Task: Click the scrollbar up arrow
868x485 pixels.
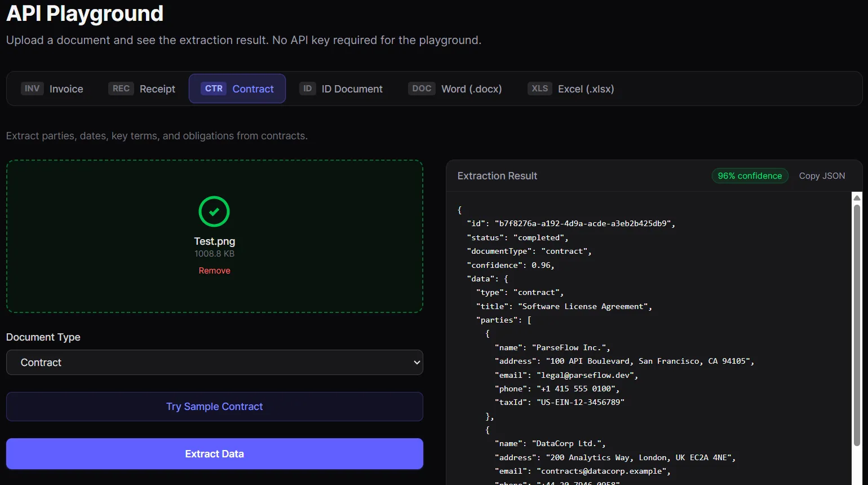Action: click(857, 198)
